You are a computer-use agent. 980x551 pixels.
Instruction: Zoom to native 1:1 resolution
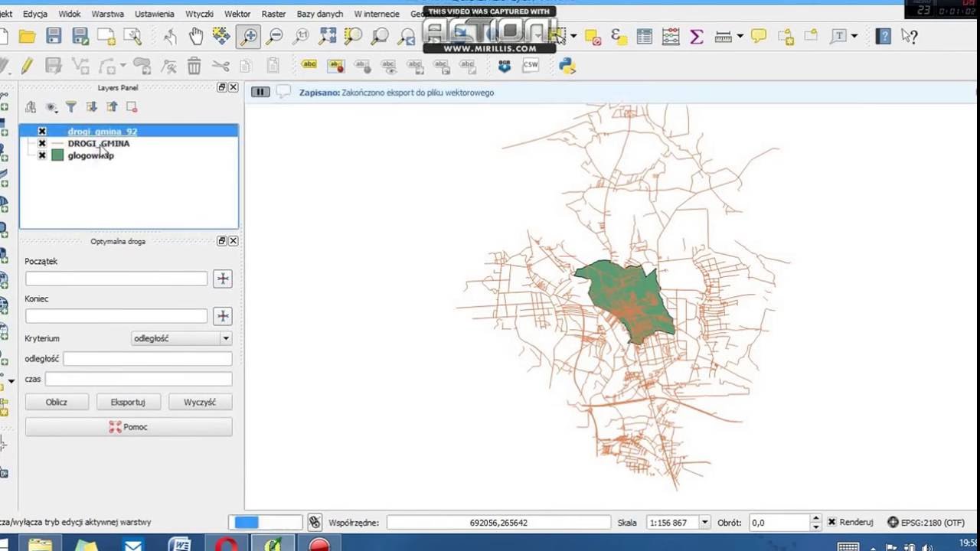coord(302,36)
